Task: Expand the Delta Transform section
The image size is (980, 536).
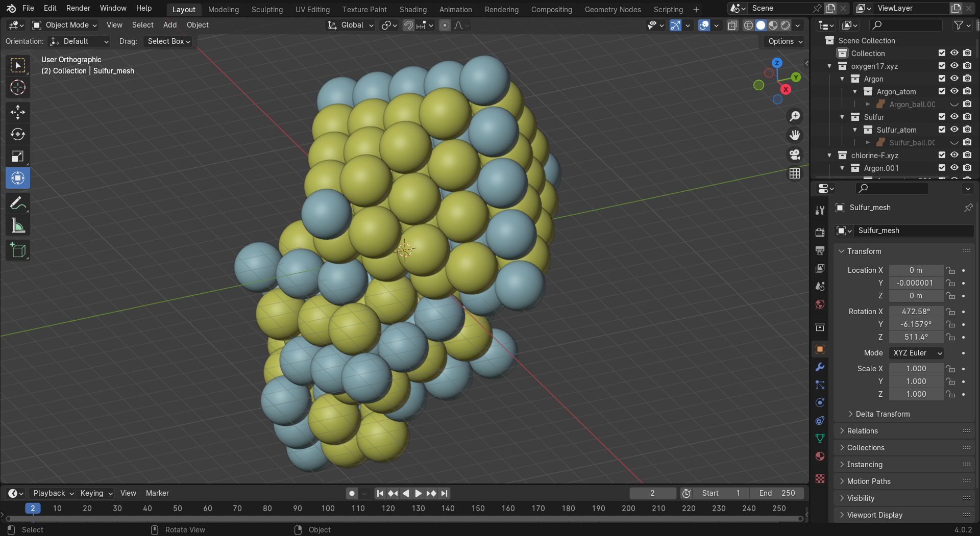Action: tap(883, 414)
